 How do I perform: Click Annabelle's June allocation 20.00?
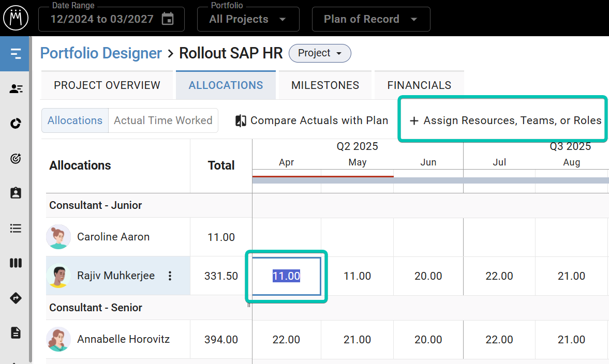pyautogui.click(x=428, y=340)
